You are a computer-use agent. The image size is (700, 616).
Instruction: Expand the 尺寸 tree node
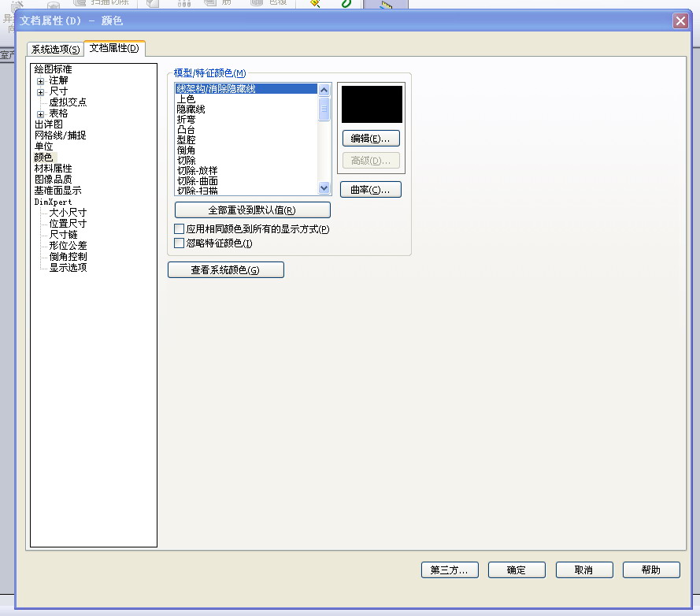point(41,92)
